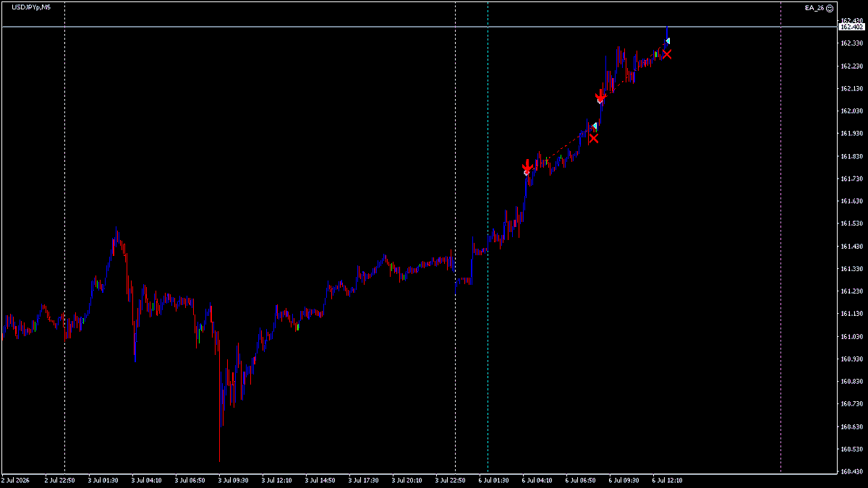The width and height of the screenshot is (868, 488).
Task: Click the 161.430 price axis label
Action: click(851, 247)
